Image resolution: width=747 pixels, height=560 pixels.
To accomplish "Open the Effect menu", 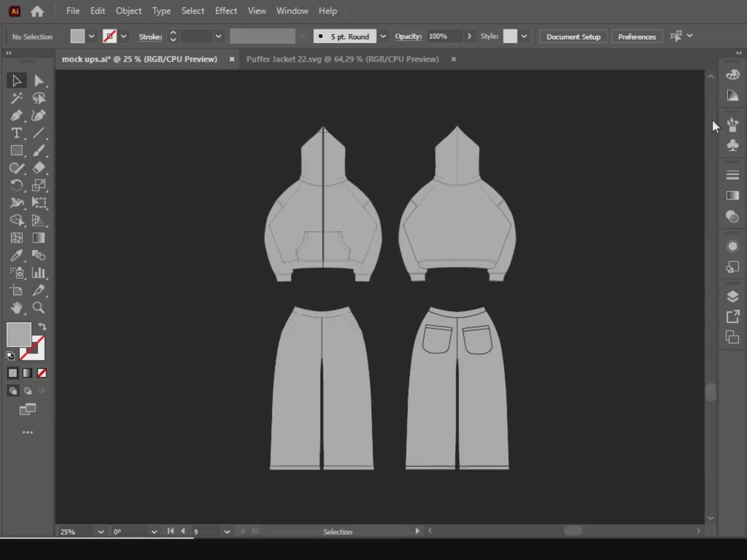I will (226, 10).
